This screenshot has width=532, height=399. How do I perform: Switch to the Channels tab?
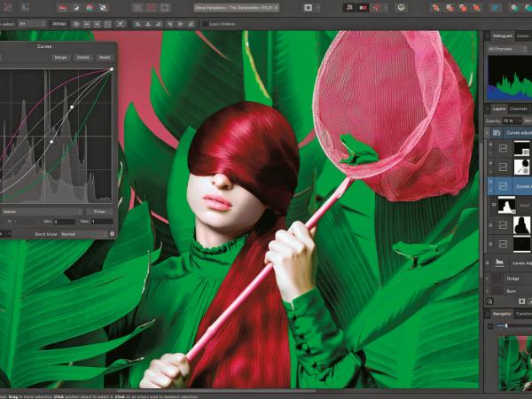click(518, 108)
